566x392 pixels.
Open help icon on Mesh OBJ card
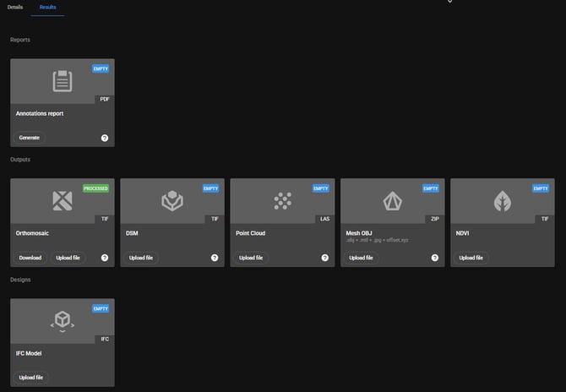click(x=435, y=258)
